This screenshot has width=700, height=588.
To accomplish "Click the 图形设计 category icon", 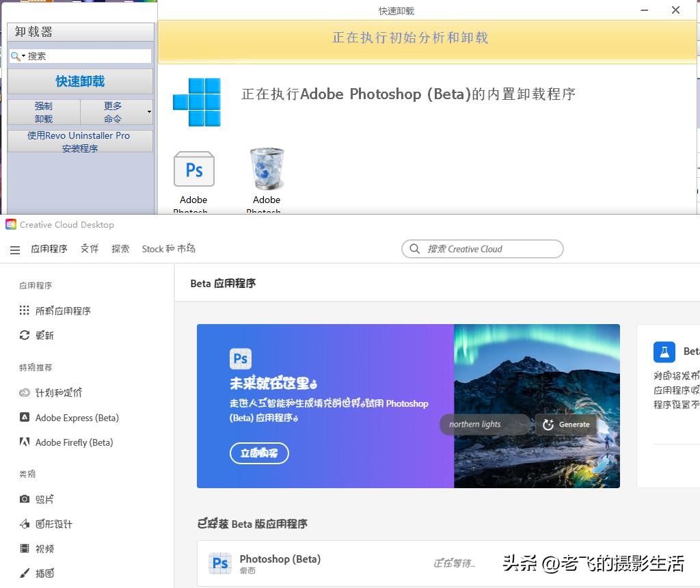I will pos(25,524).
